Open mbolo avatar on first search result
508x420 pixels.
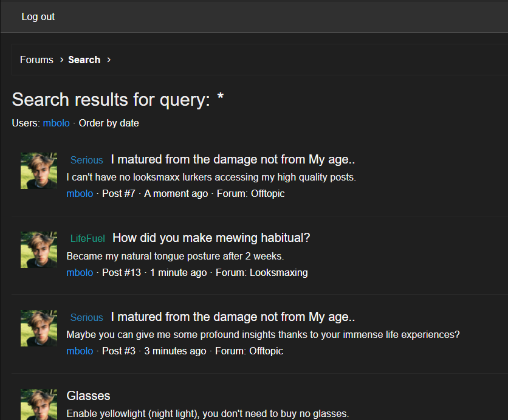coord(39,171)
